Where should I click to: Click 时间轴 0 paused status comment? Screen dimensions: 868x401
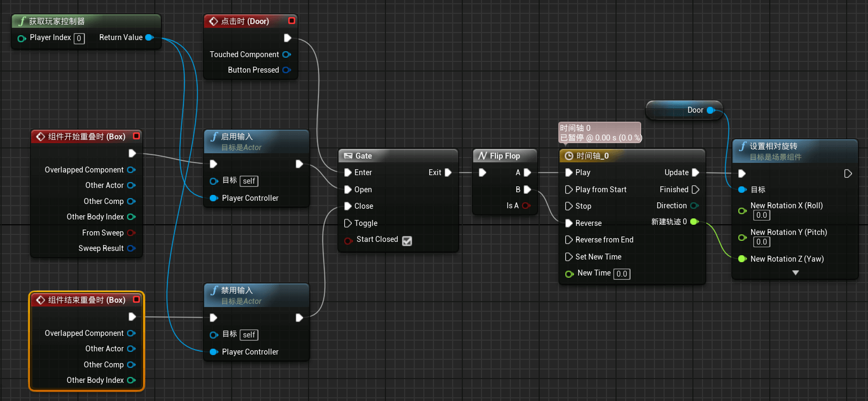600,133
